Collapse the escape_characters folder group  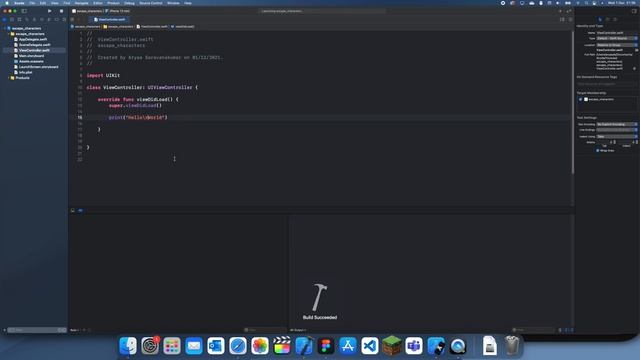click(x=9, y=34)
